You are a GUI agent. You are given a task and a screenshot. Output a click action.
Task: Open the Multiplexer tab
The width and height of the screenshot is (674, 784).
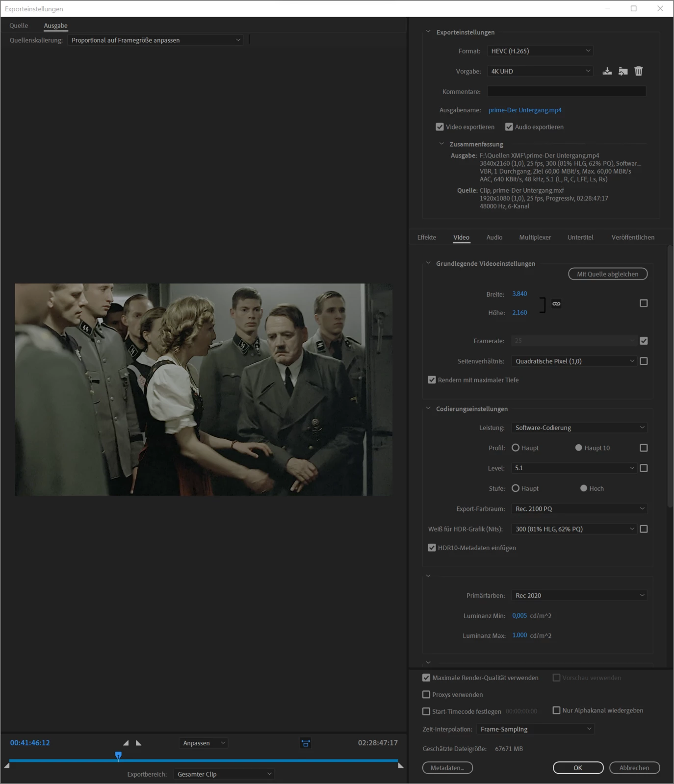click(535, 237)
